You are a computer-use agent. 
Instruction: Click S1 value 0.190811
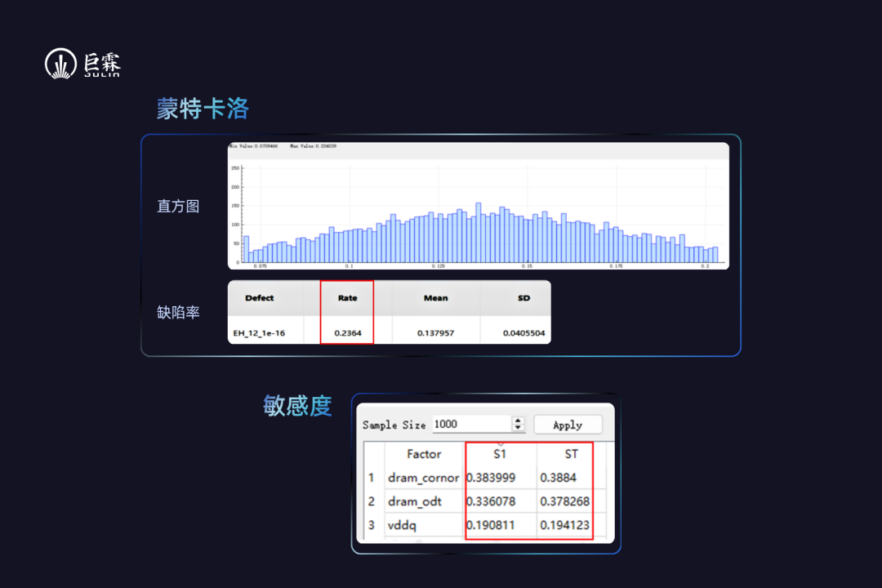[491, 525]
